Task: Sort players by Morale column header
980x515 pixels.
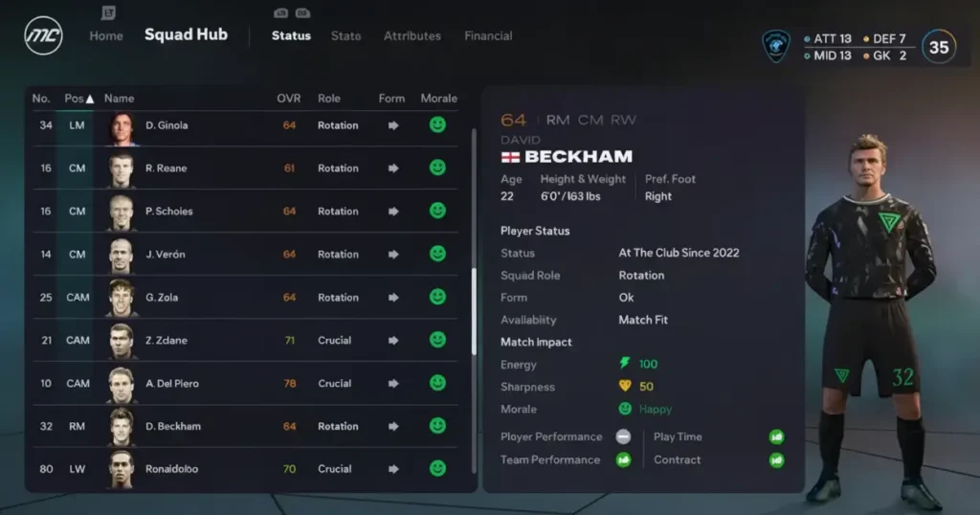Action: (438, 99)
